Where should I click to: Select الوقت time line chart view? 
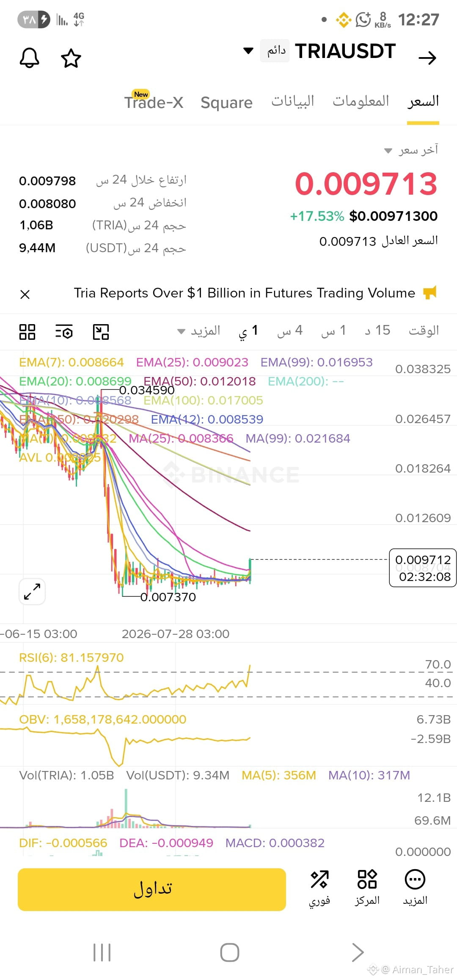tap(424, 330)
